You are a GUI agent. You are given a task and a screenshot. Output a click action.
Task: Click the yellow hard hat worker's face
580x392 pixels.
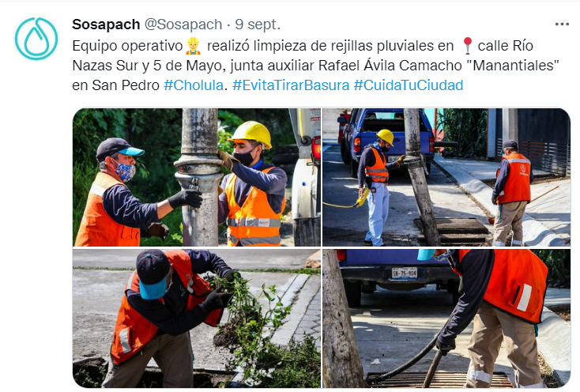(x=248, y=153)
